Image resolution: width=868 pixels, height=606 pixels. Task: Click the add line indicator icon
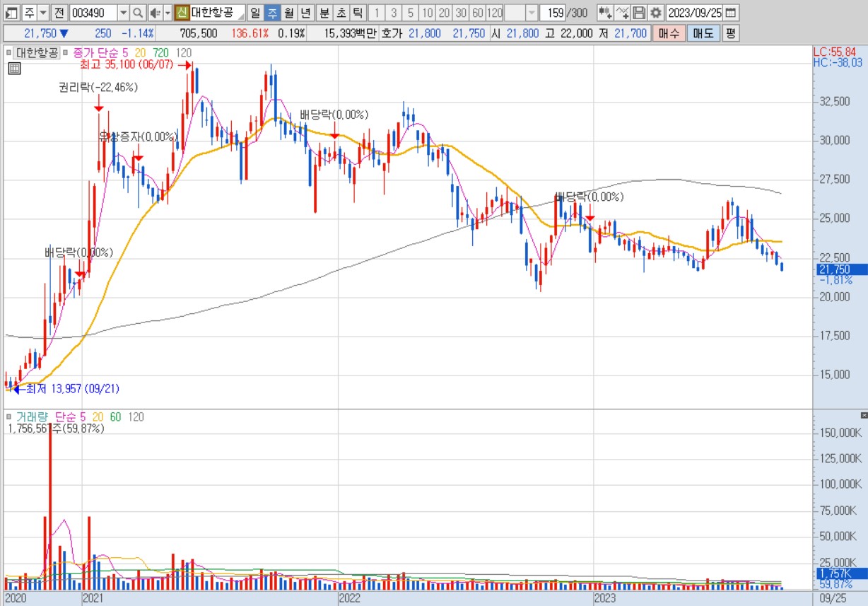622,13
